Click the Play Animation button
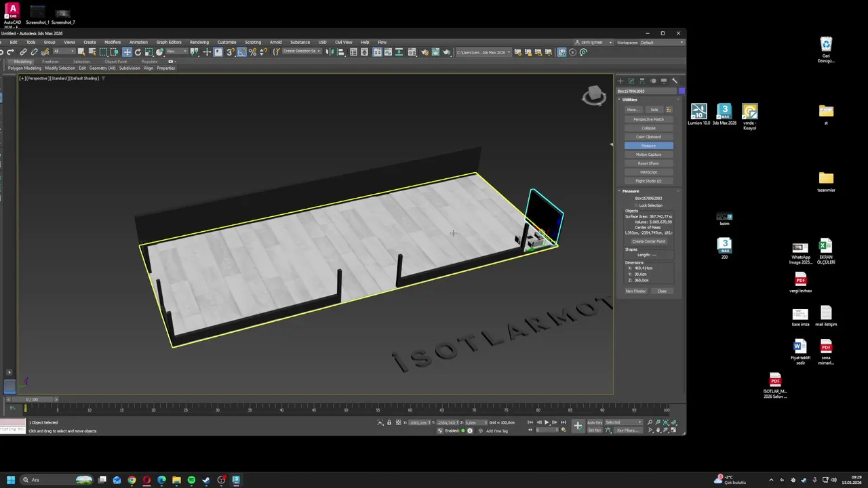 click(547, 422)
